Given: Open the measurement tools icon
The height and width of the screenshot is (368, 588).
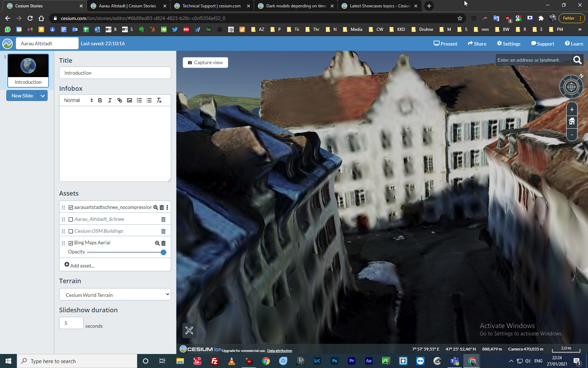Looking at the screenshot, I should pyautogui.click(x=189, y=330).
